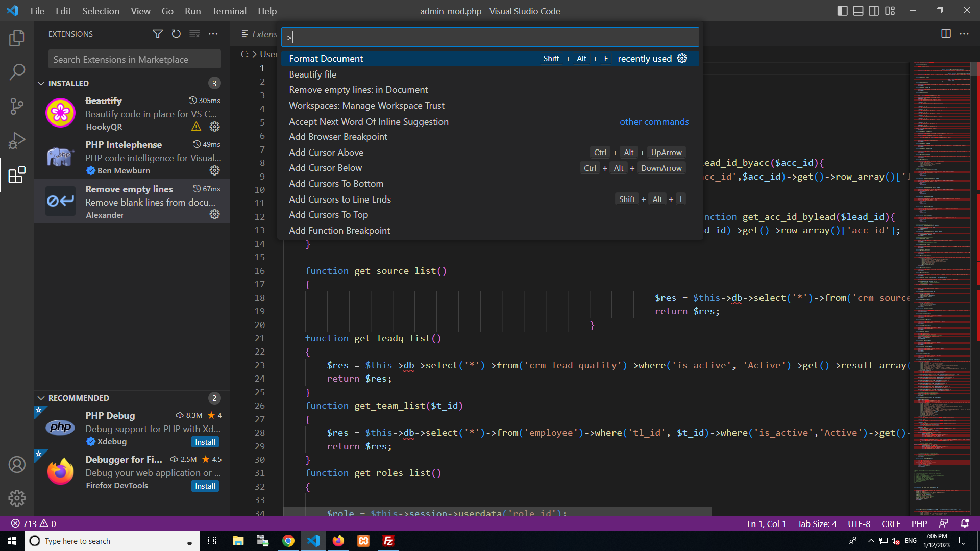
Task: Open settings gear for PHP Intelephense extension
Action: 214,170
